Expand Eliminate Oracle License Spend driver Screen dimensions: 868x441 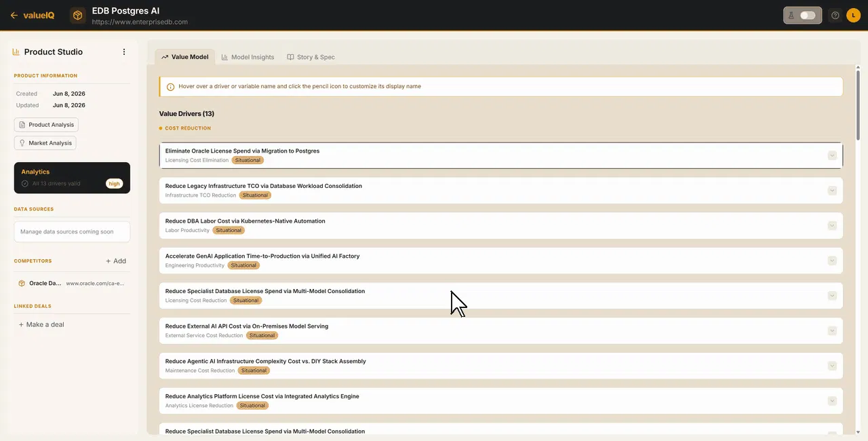[x=832, y=155]
